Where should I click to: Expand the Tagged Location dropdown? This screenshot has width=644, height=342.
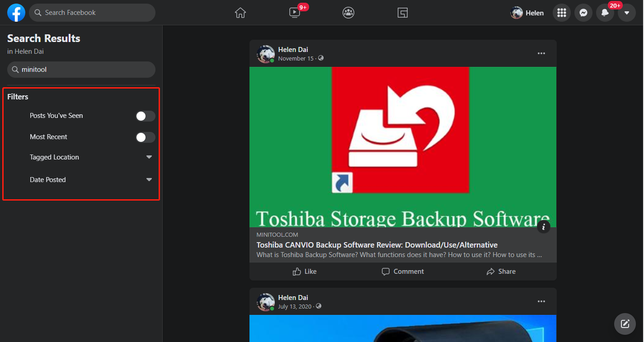pos(149,157)
